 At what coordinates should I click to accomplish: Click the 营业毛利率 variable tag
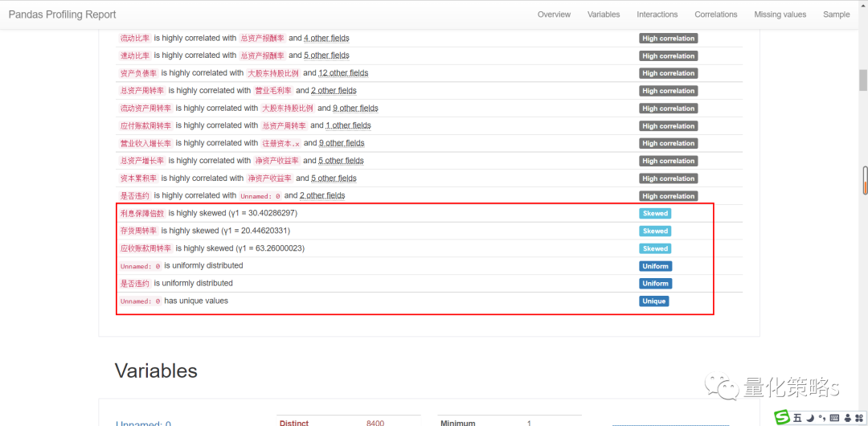272,90
